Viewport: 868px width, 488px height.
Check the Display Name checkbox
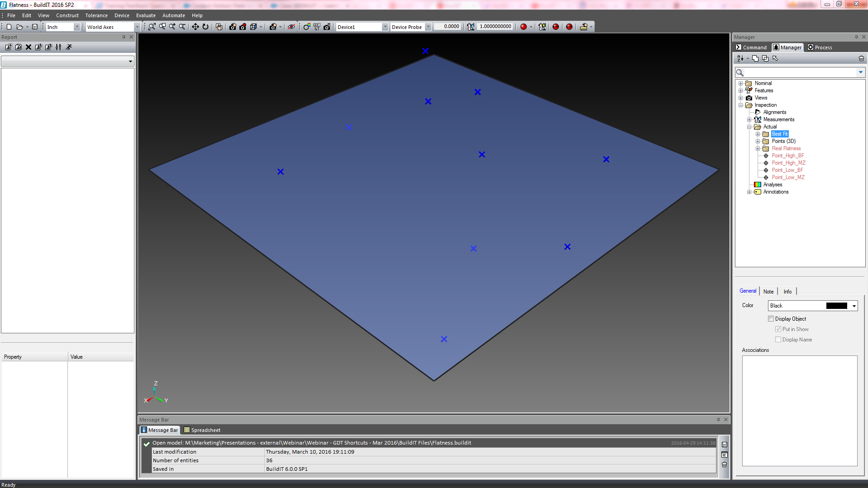pos(778,340)
